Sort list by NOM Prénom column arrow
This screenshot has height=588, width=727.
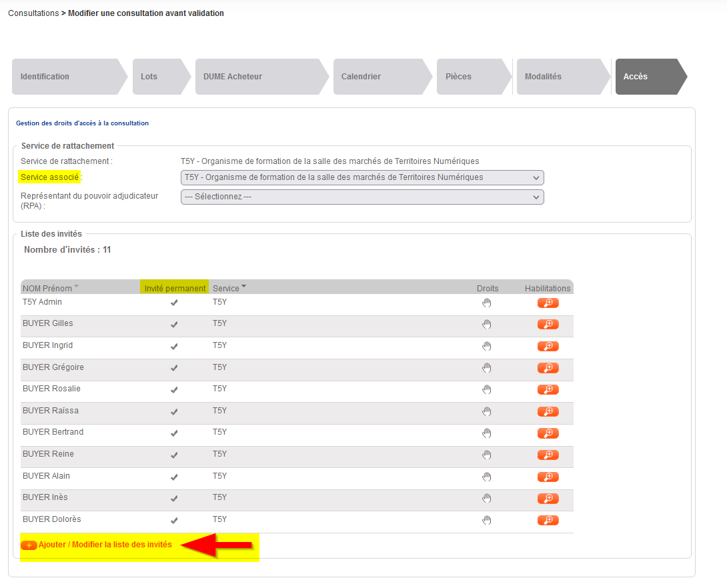[76, 287]
